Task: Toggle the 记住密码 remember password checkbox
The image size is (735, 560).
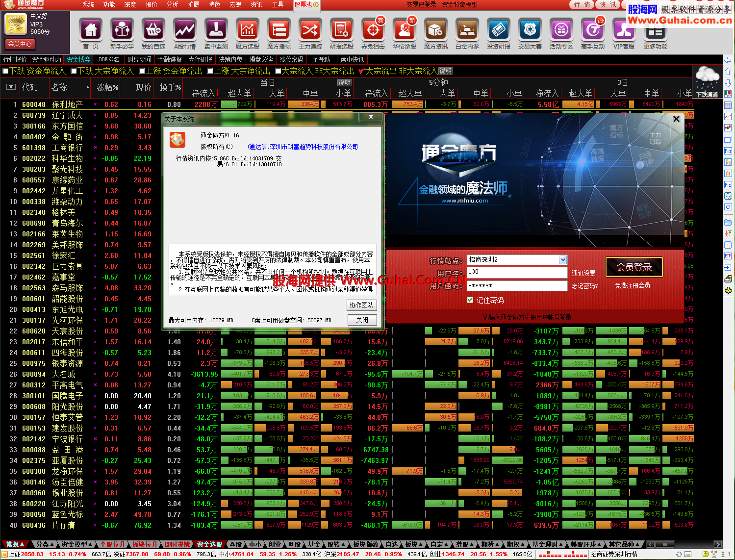Action: pyautogui.click(x=470, y=300)
